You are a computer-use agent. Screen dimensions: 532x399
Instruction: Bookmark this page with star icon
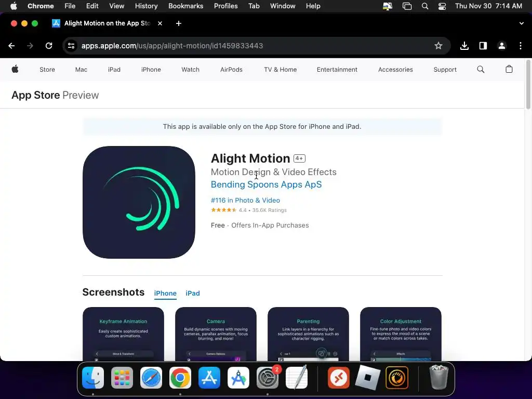coord(438,46)
